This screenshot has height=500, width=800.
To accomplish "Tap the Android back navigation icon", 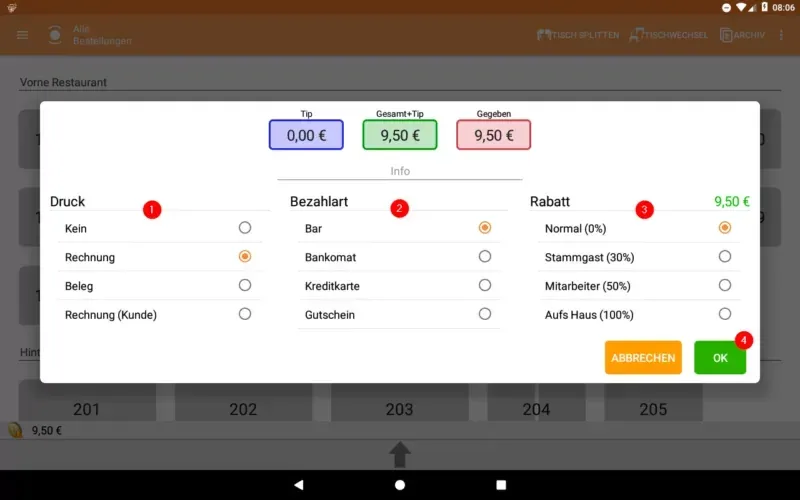I will (x=299, y=485).
